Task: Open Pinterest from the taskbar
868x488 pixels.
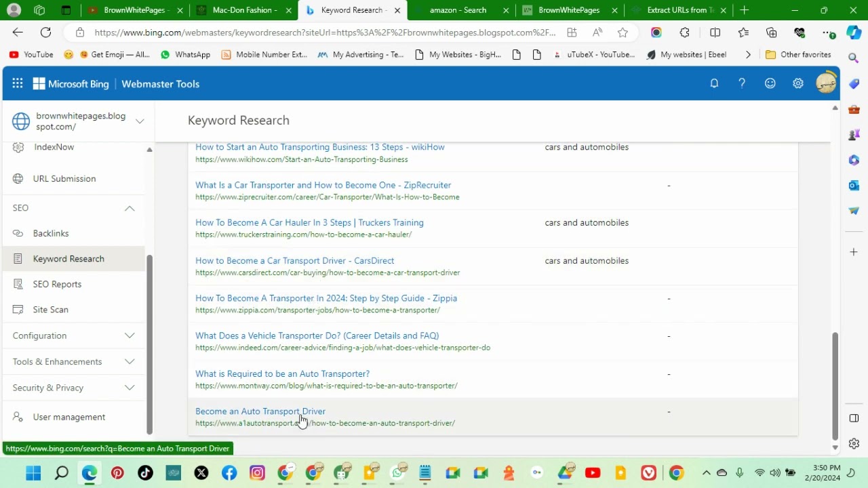Action: [x=117, y=473]
